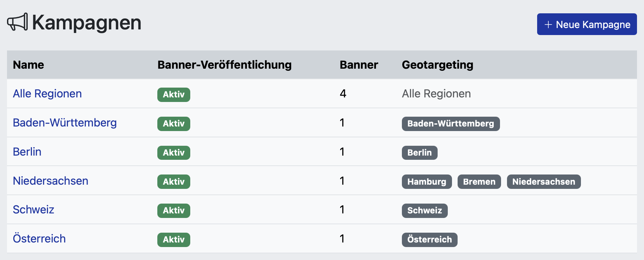
Task: Click the Aktiv badge in Berlin row
Action: (173, 153)
